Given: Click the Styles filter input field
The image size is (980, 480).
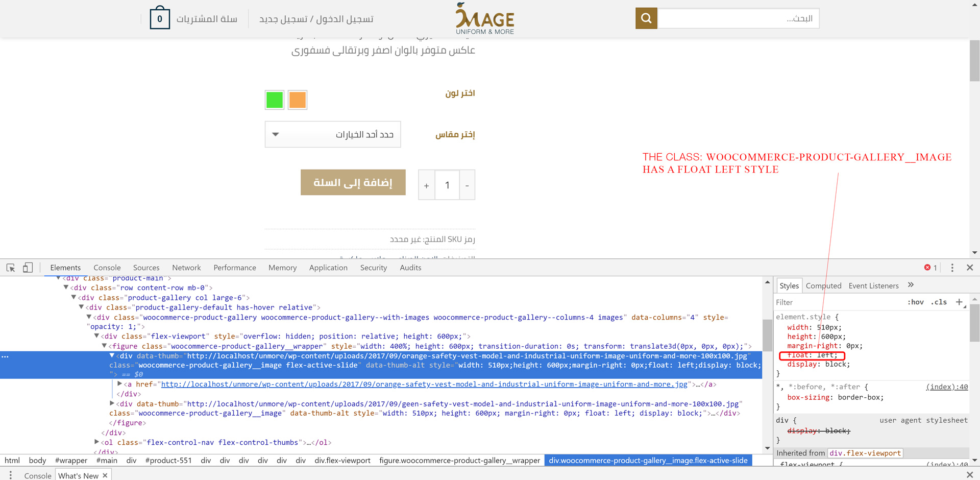Looking at the screenshot, I should click(x=839, y=302).
